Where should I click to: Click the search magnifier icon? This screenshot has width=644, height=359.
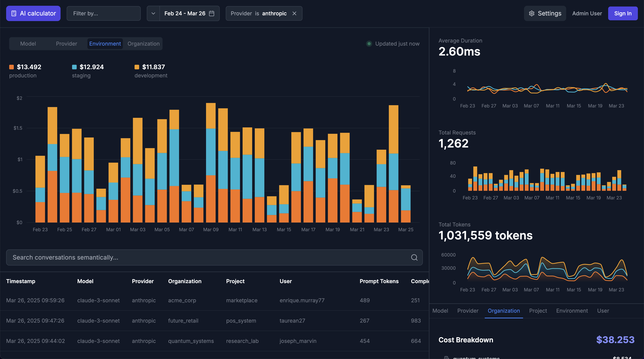[x=414, y=257]
